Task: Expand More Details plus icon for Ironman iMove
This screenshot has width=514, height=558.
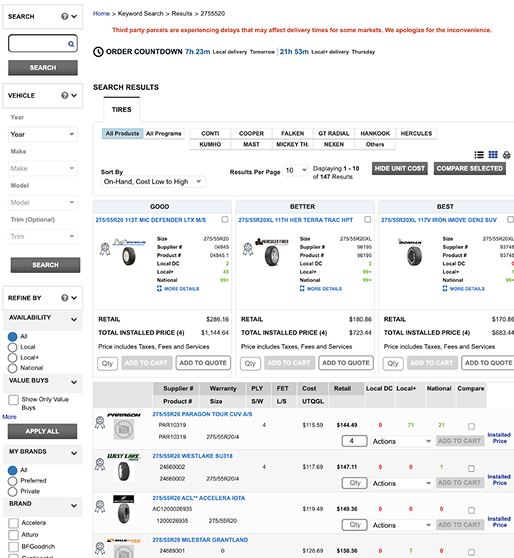Action: click(x=445, y=289)
